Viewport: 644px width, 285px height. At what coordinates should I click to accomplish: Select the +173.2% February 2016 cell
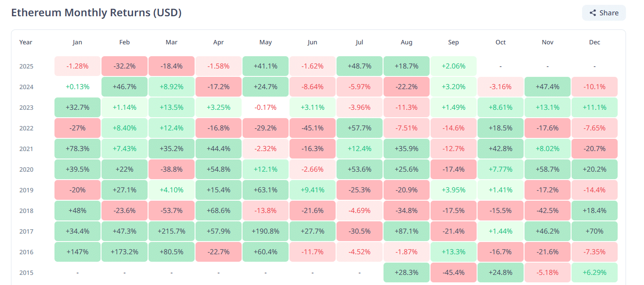coord(124,252)
